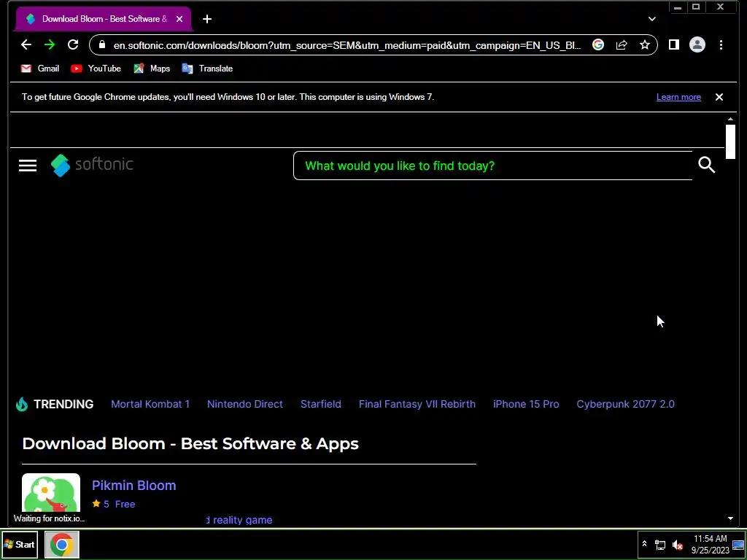This screenshot has width=747, height=560.
Task: Open a new tab with the plus button
Action: point(206,19)
